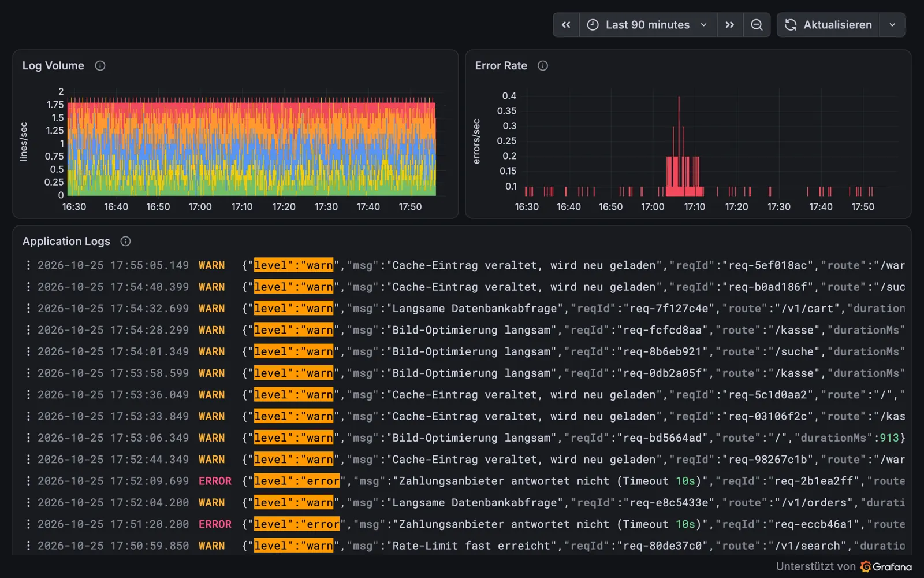Viewport: 924px width, 578px height.
Task: Select ERROR log message for req-2b1ea2ff
Action: [x=573, y=481]
